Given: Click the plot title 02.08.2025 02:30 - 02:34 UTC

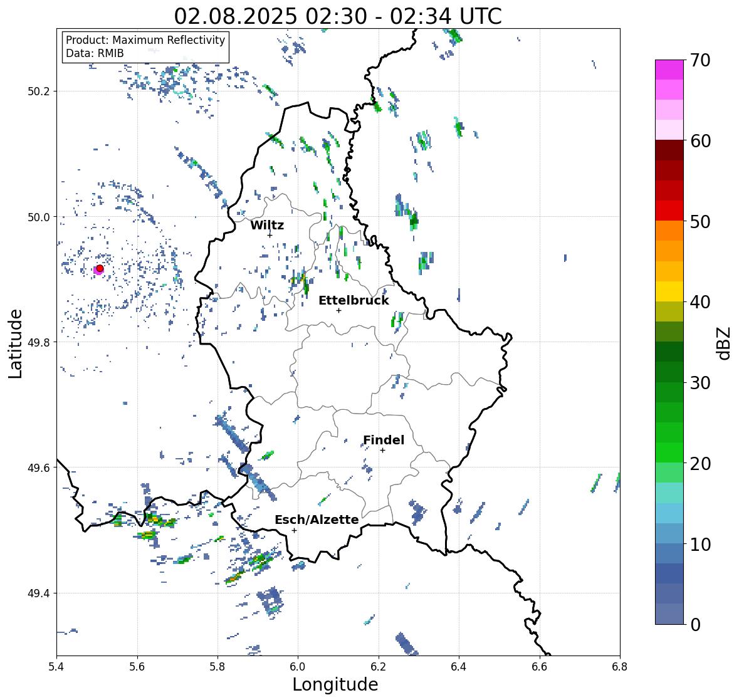Looking at the screenshot, I should click(338, 16).
